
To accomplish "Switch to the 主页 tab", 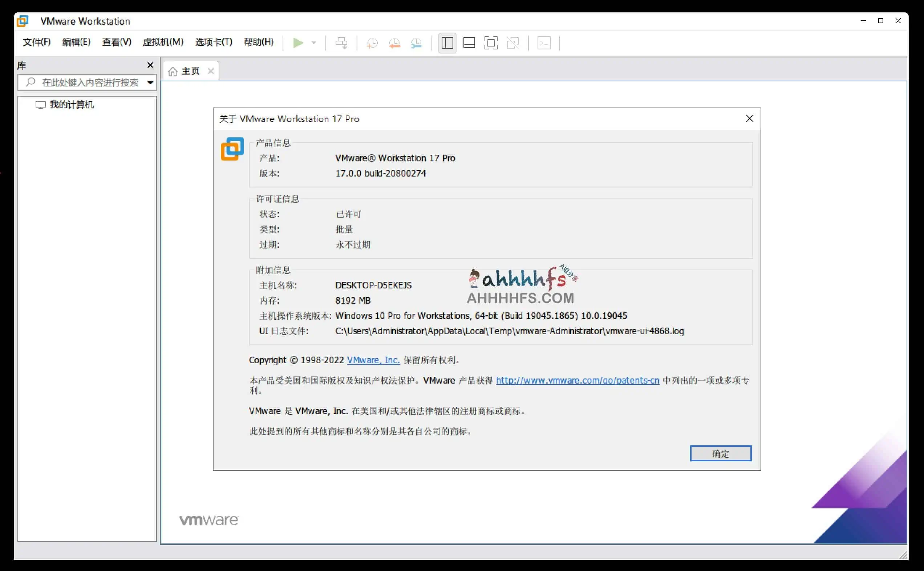I will 191,70.
